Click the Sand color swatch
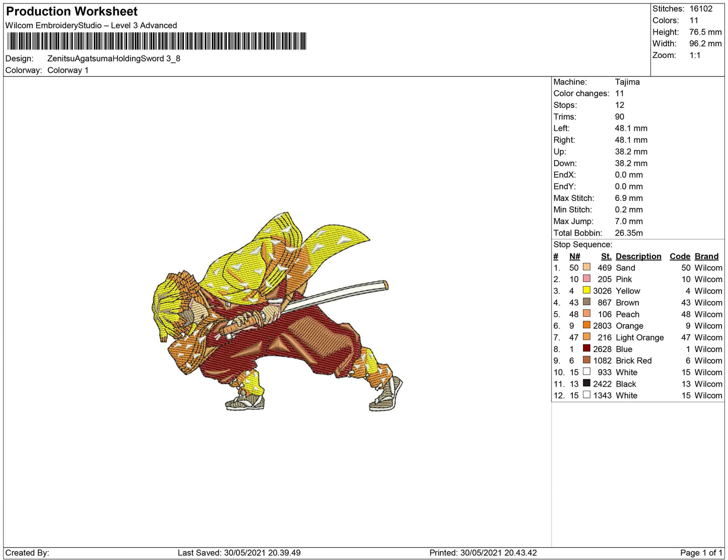728x560 pixels. coord(586,267)
